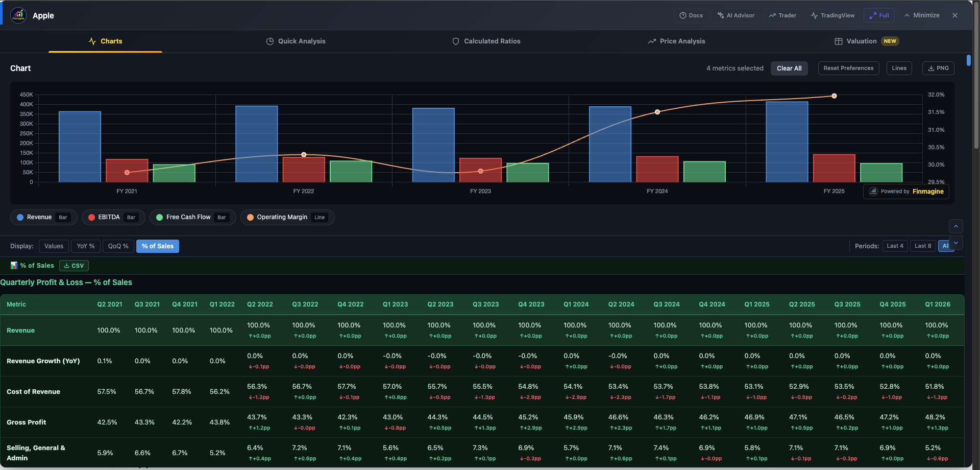Click the EBITDA red color dot
The width and height of the screenshot is (980, 470).
tap(92, 217)
